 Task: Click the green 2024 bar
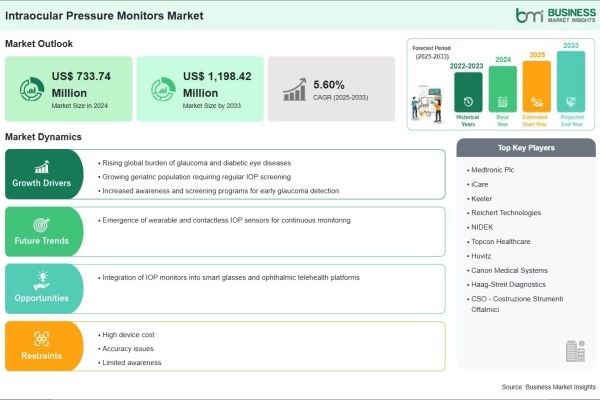502,89
